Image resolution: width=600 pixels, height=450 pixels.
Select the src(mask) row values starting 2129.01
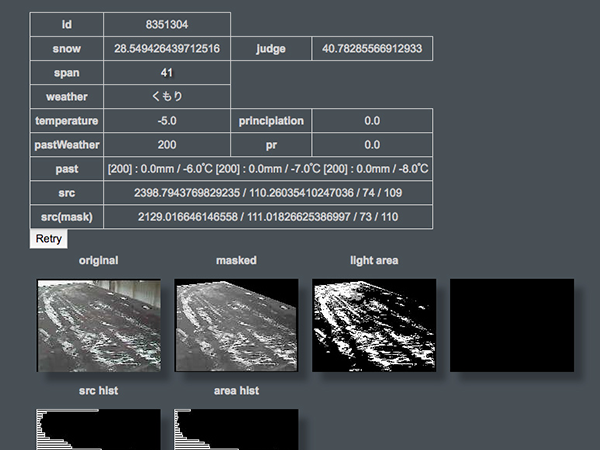click(268, 217)
